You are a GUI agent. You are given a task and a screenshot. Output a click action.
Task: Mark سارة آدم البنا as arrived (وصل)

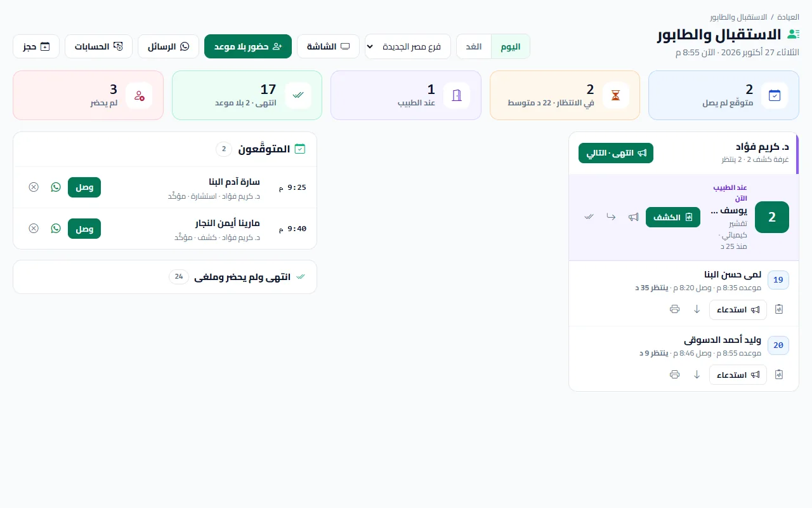84,187
